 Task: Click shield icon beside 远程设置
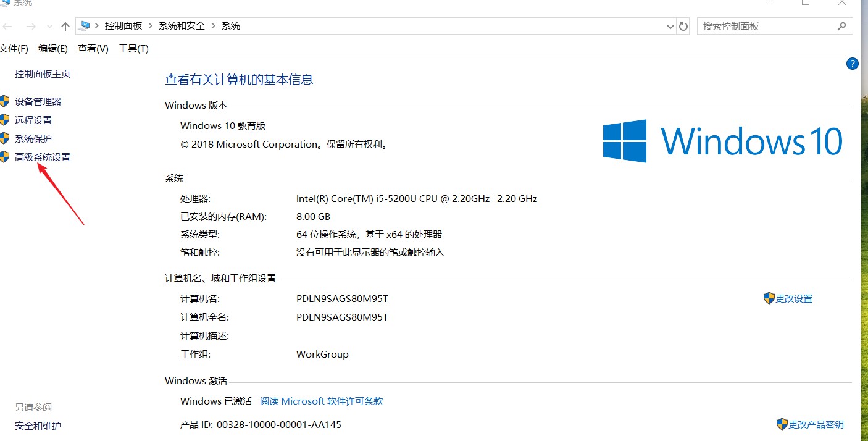[x=5, y=120]
